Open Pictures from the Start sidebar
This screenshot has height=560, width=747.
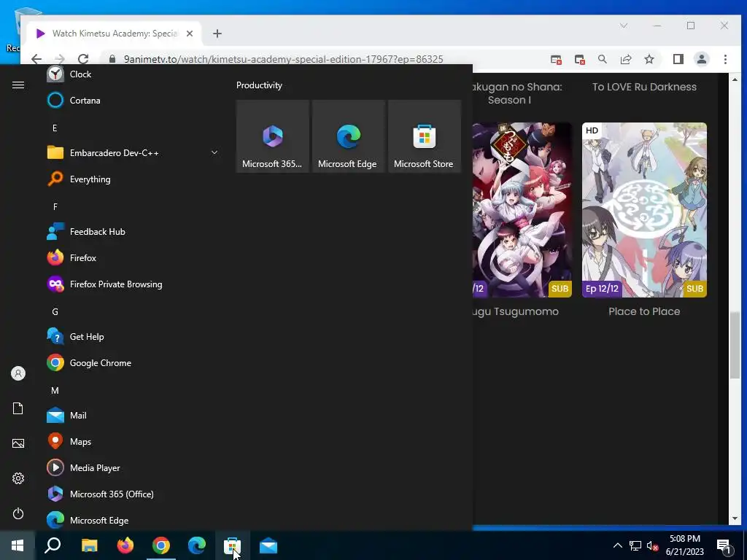tap(18, 443)
